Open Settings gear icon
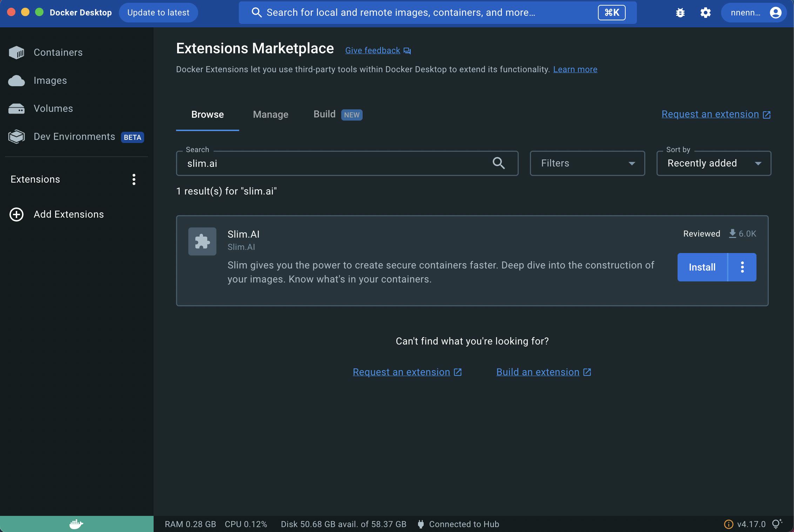Viewport: 794px width, 532px height. coord(706,13)
